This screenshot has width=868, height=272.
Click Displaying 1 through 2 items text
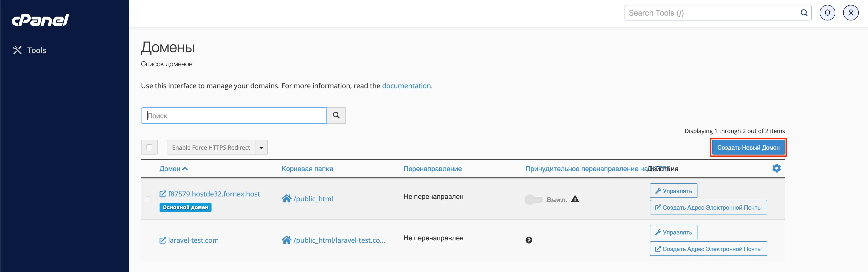click(735, 131)
